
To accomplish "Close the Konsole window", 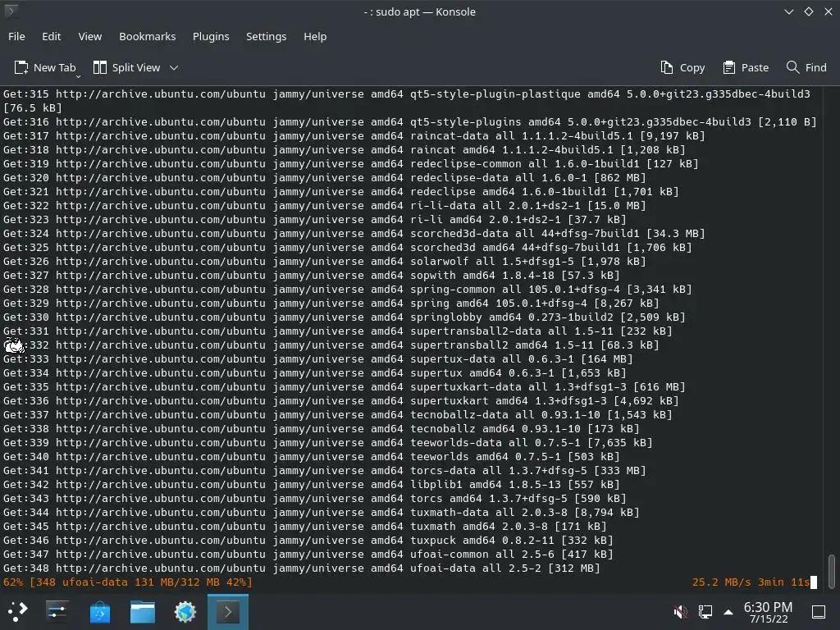I will (829, 11).
